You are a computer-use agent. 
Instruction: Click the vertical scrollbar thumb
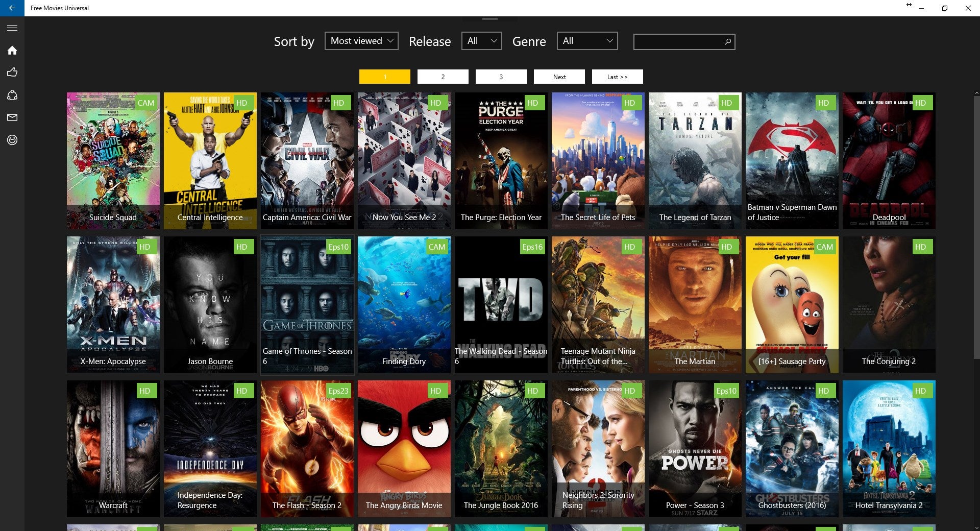pos(977,227)
